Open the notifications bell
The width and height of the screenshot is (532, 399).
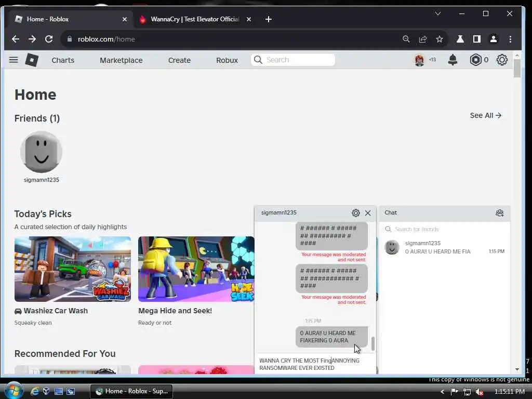pos(453,60)
